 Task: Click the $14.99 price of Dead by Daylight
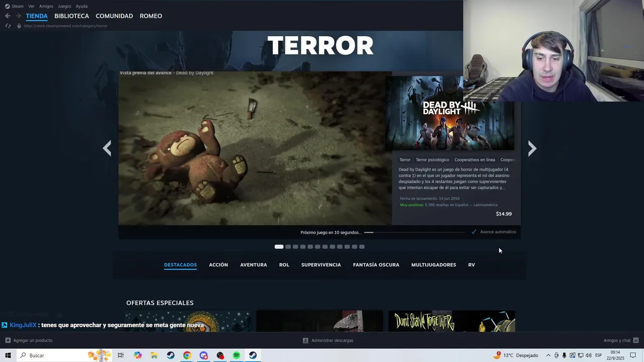[504, 214]
